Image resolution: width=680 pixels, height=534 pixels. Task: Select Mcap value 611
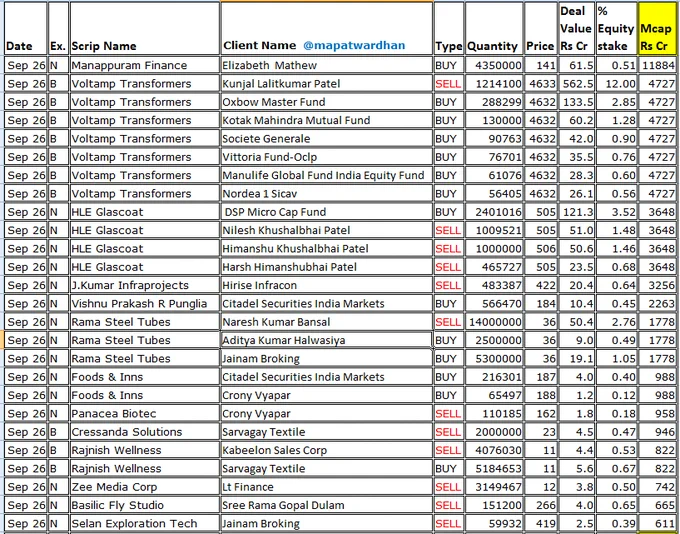point(657,524)
